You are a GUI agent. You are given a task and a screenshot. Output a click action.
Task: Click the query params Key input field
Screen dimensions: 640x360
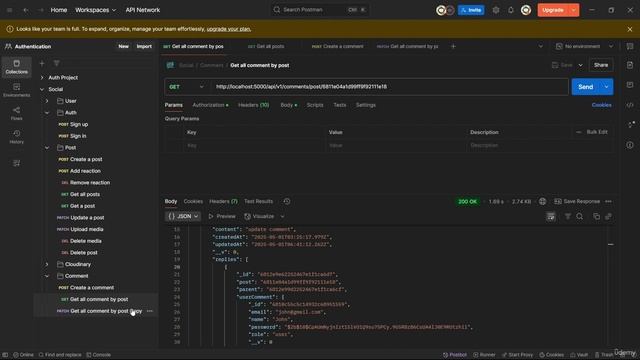[253, 145]
